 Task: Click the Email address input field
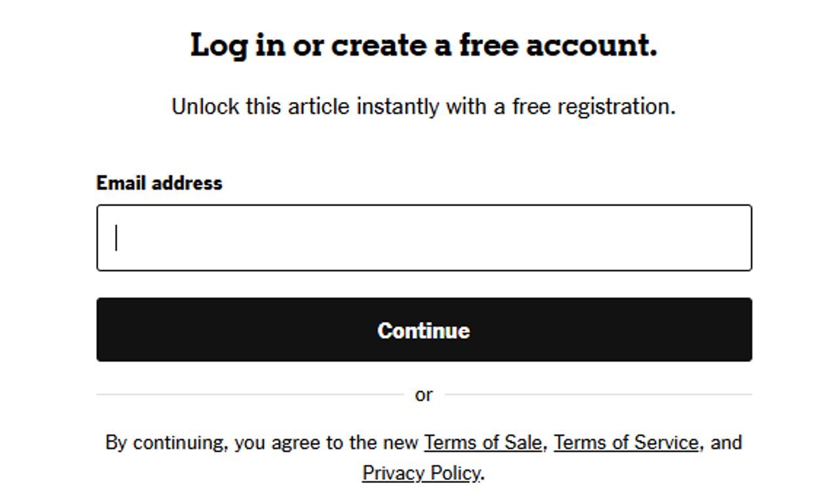tap(424, 238)
